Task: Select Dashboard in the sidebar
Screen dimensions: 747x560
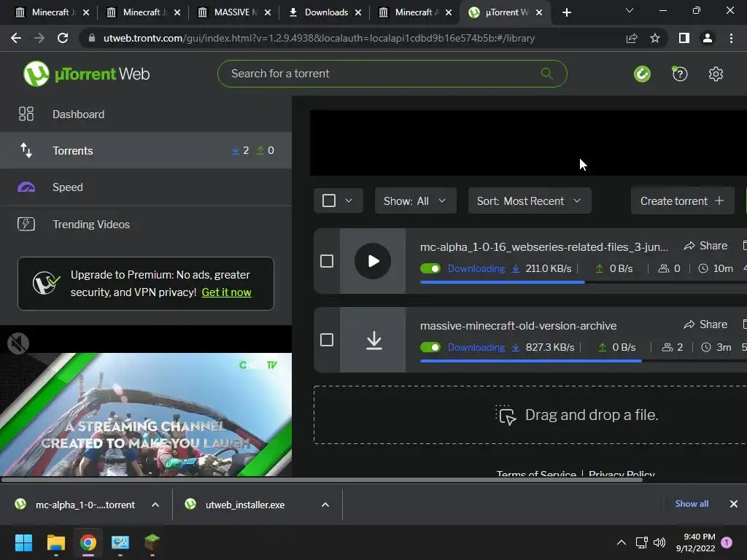Action: click(146, 114)
